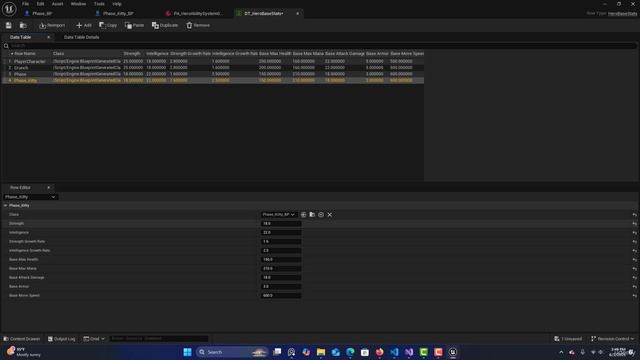Screen dimensions: 640x360
Task: Select the PlayerCharacter row
Action: coord(213,61)
